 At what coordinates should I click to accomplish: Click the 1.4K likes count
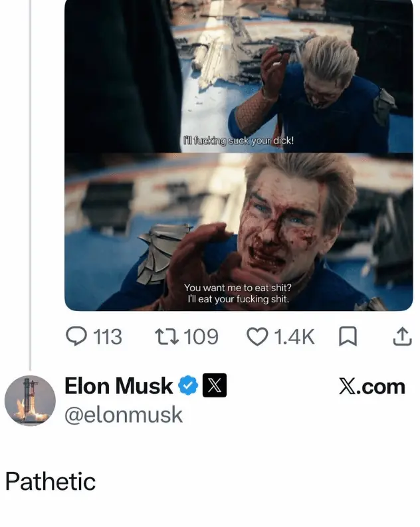coord(294,337)
